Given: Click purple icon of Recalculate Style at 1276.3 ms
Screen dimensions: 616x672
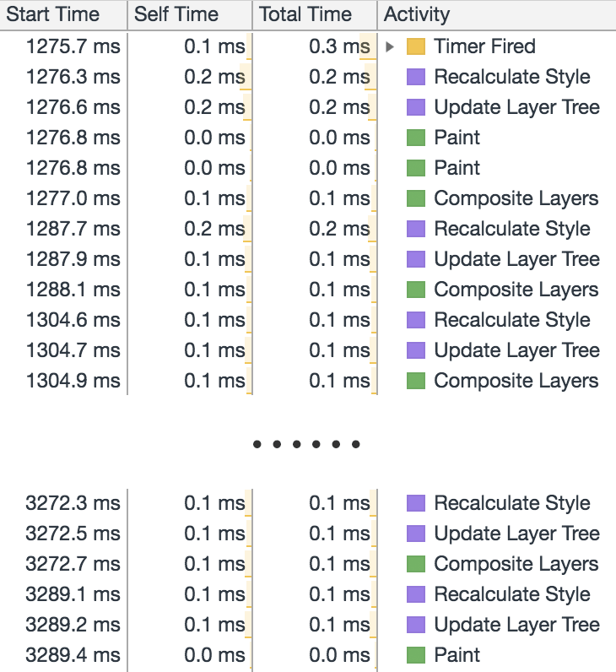Looking at the screenshot, I should 415,77.
